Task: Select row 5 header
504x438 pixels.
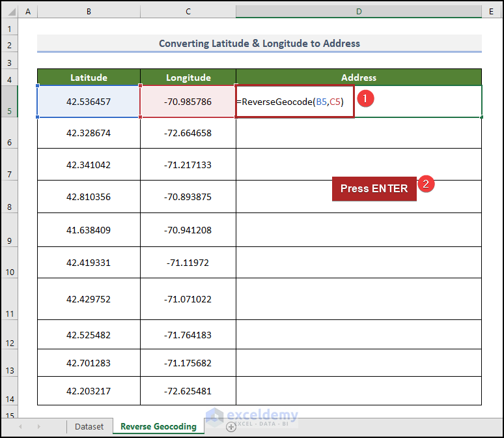Action: pyautogui.click(x=9, y=102)
